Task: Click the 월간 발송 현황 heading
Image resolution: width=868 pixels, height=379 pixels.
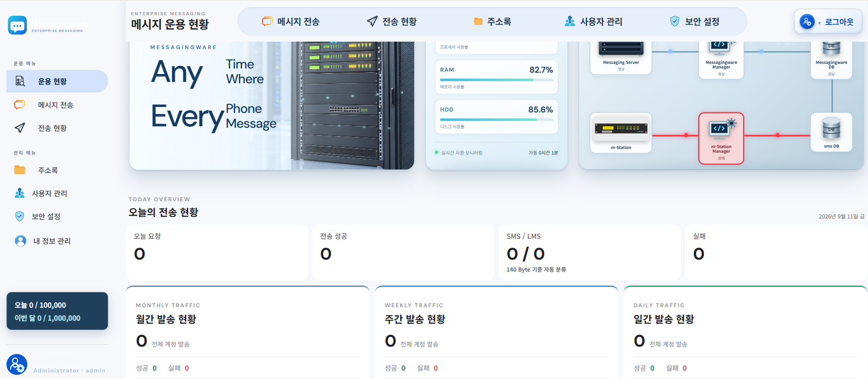Action: (x=166, y=319)
